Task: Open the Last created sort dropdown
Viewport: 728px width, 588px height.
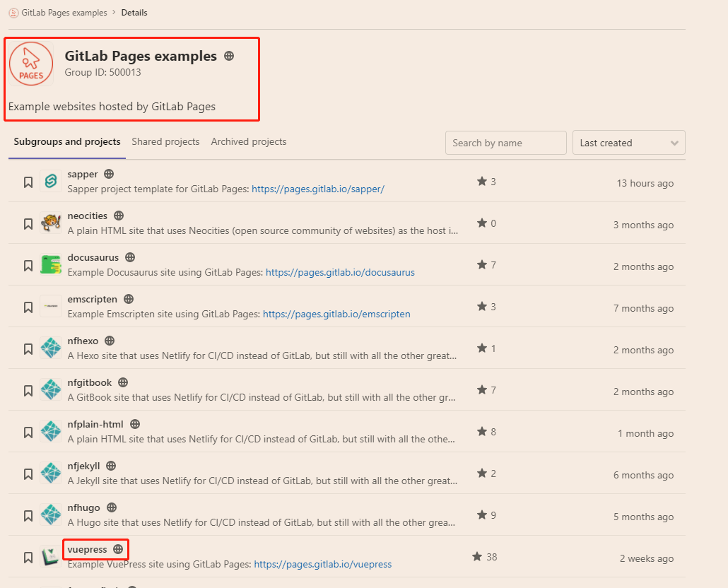Action: pos(628,143)
